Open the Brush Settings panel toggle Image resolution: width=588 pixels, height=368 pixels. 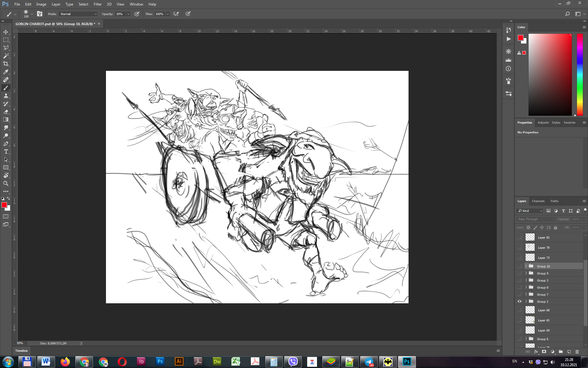40,14
